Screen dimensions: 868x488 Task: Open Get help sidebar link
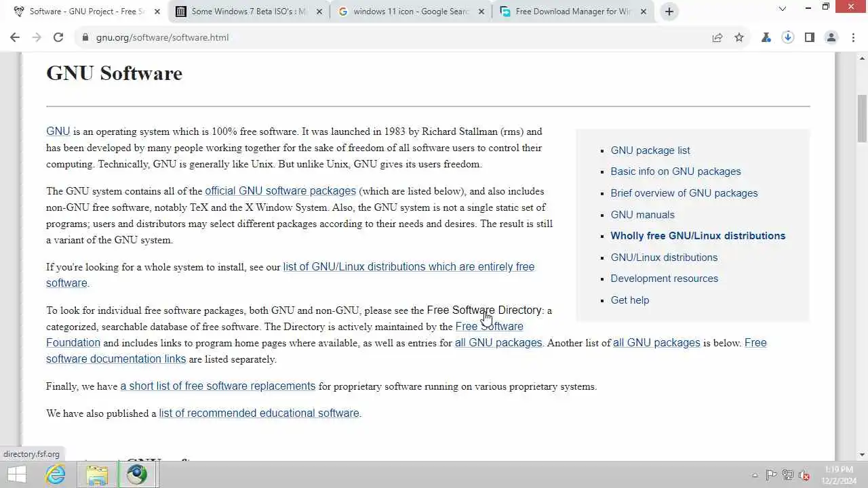point(630,300)
